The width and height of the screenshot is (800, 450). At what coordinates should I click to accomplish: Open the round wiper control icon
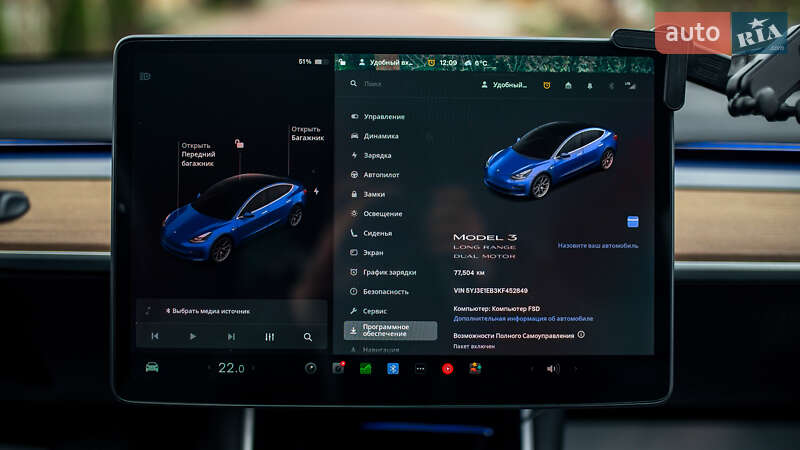tap(310, 368)
